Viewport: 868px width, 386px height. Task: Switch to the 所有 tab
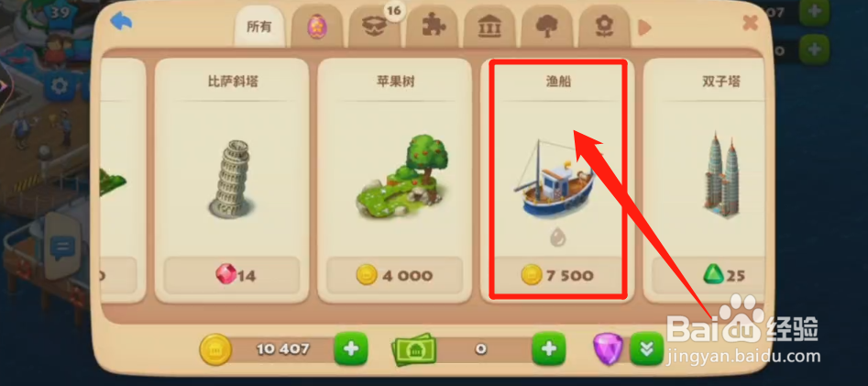point(259,27)
